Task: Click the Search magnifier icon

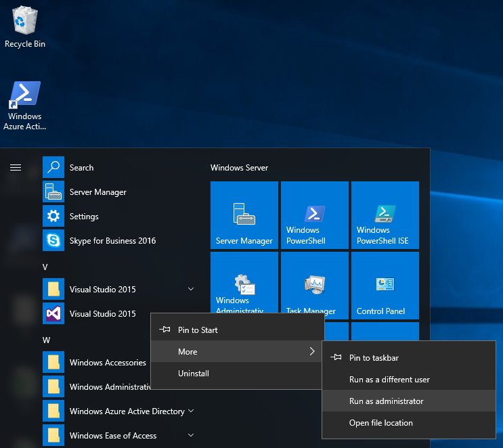Action: pyautogui.click(x=53, y=167)
